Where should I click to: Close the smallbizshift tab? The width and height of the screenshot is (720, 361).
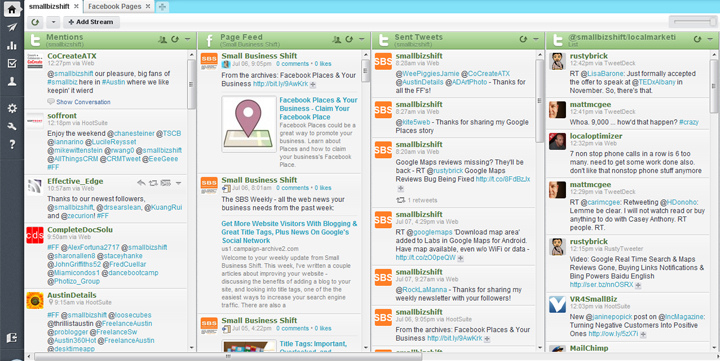click(x=76, y=6)
